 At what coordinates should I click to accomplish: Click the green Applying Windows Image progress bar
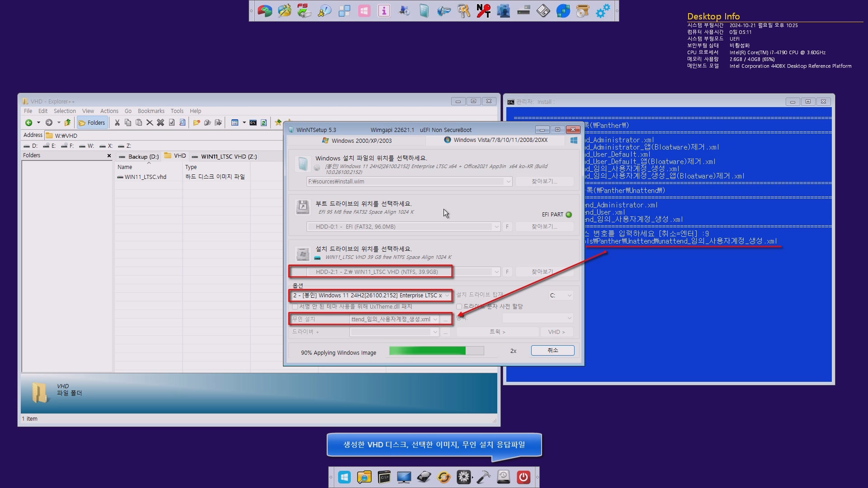tap(436, 351)
